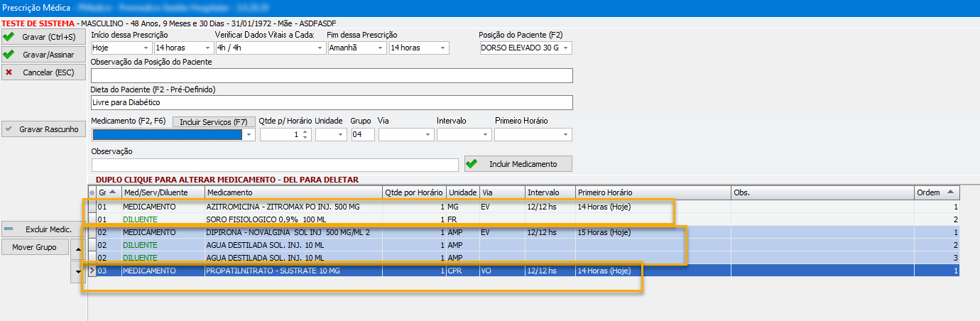The width and height of the screenshot is (980, 321).
Task: Remove medication using Excluir Medic. button
Action: pos(43,229)
